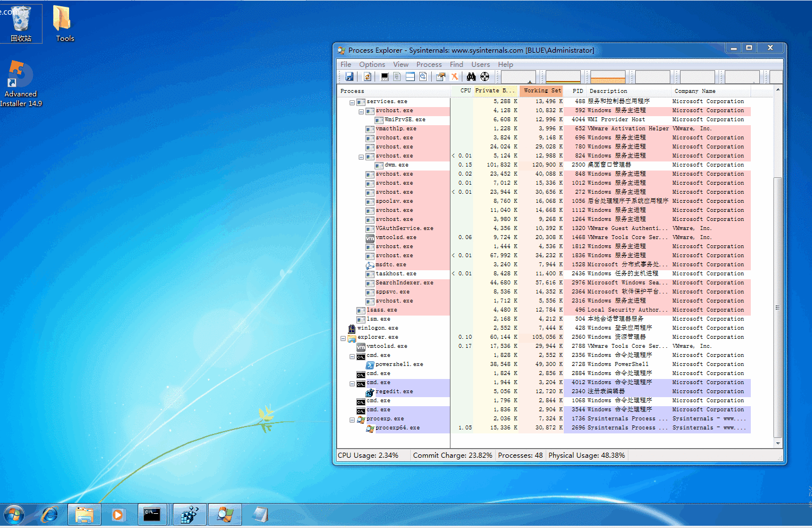Open the Users menu
This screenshot has width=812, height=528.
click(x=481, y=65)
